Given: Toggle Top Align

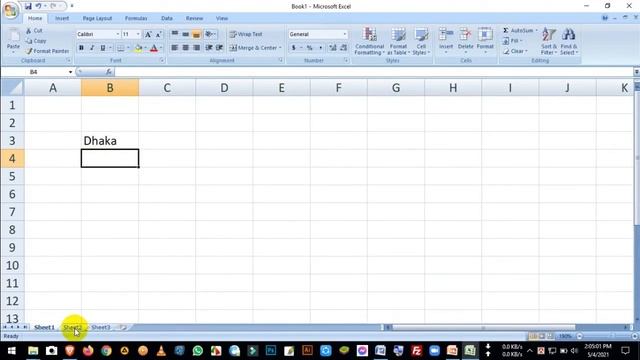Looking at the screenshot, I should (175, 34).
